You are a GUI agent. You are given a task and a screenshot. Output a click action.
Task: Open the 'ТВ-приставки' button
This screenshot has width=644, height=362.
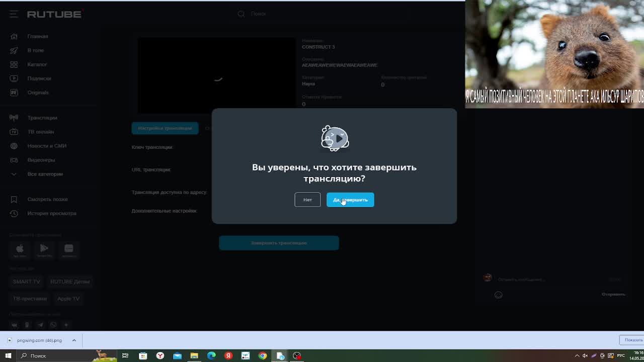[30, 299]
